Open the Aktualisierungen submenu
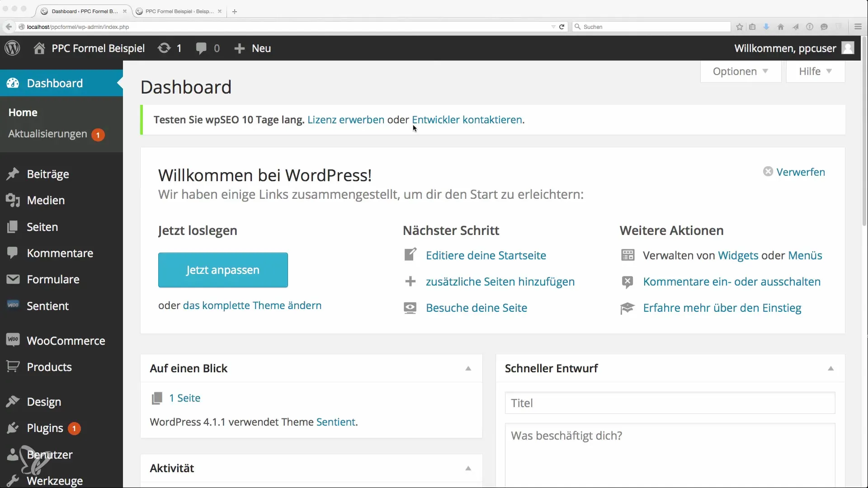The image size is (868, 488). tap(47, 134)
